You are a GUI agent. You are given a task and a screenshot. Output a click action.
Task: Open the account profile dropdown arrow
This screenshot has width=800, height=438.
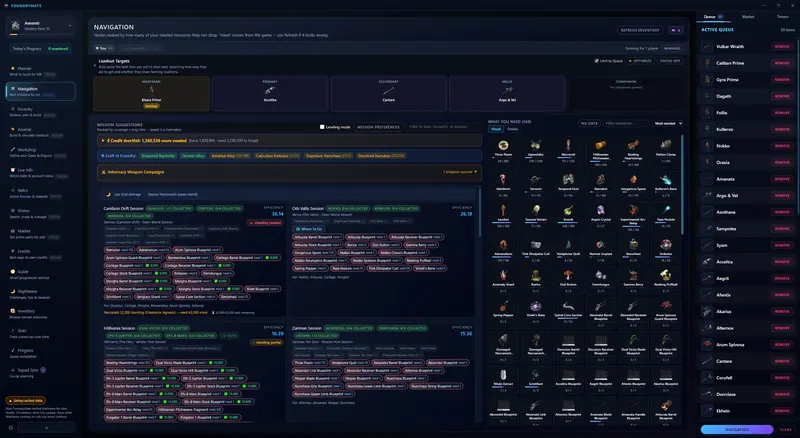point(70,26)
